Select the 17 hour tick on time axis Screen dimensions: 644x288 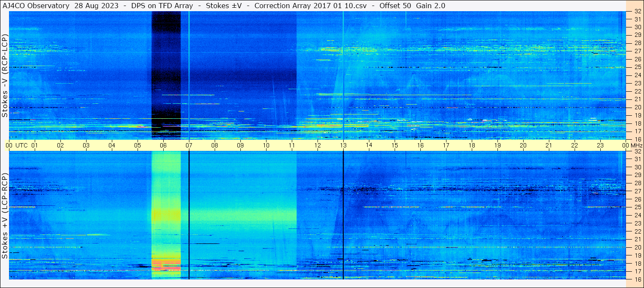(446, 145)
